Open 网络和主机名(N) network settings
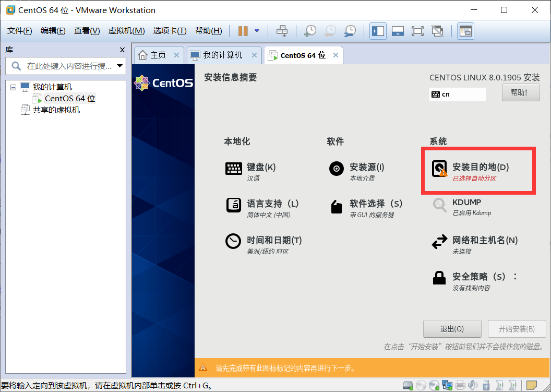The height and width of the screenshot is (392, 551). pyautogui.click(x=474, y=245)
